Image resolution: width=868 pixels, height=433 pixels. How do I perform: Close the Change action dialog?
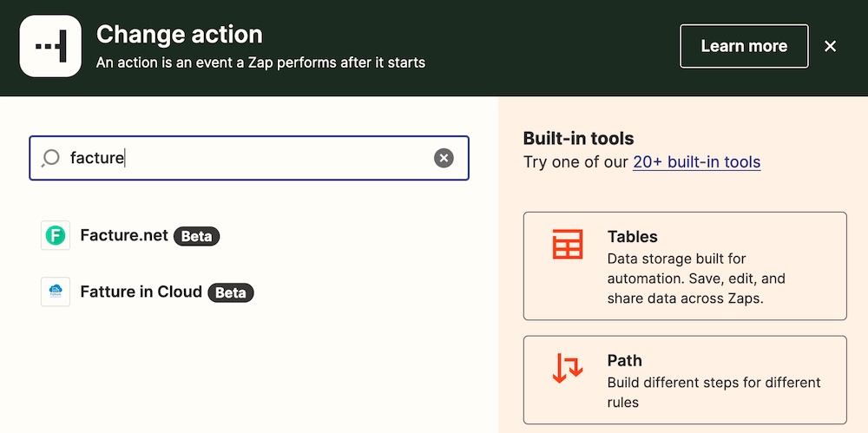pos(830,46)
